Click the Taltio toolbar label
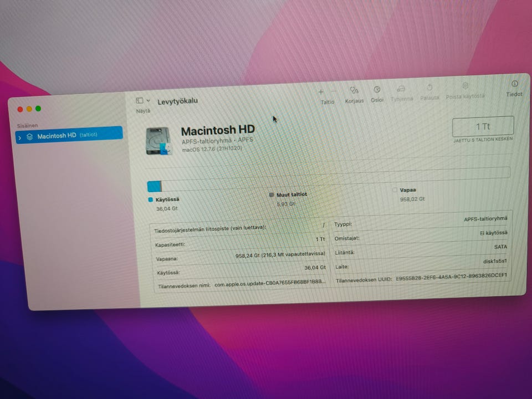 coord(328,102)
